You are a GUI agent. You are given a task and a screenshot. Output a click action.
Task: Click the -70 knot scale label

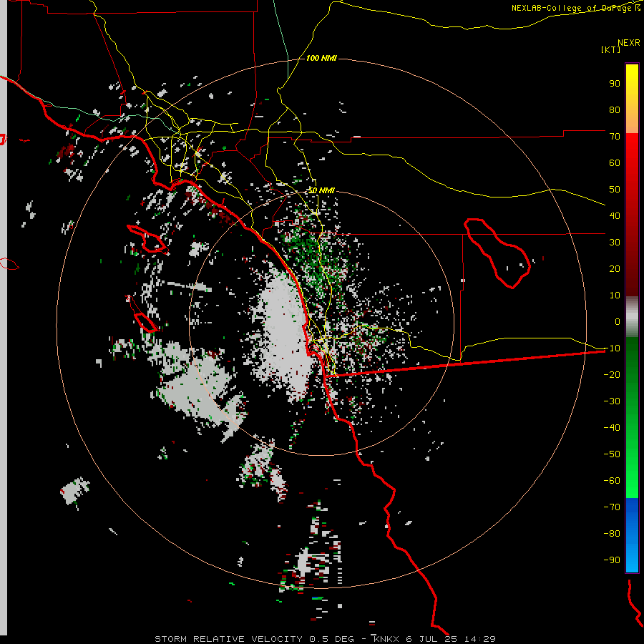[x=612, y=507]
